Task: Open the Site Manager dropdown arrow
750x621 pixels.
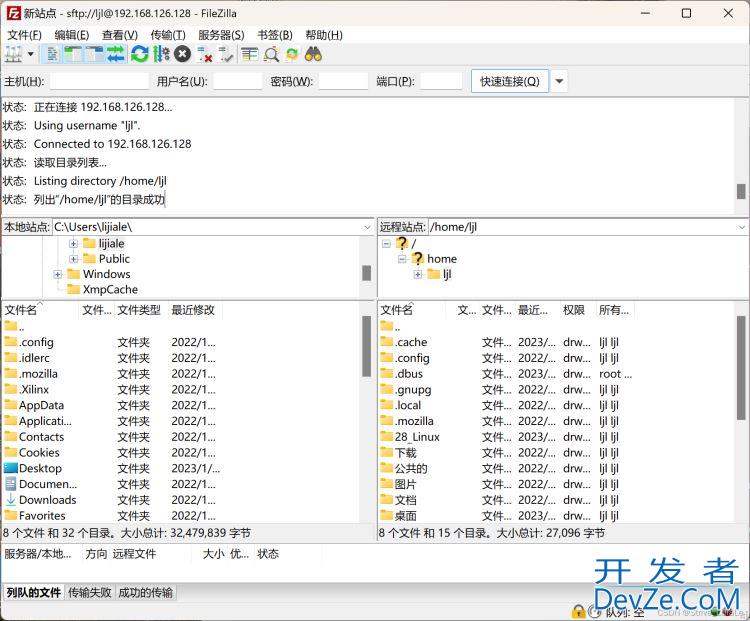Action: click(31, 54)
